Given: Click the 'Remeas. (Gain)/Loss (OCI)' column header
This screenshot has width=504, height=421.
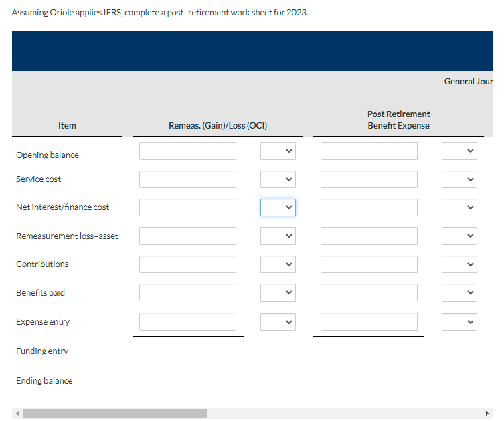Looking at the screenshot, I should pos(218,126).
